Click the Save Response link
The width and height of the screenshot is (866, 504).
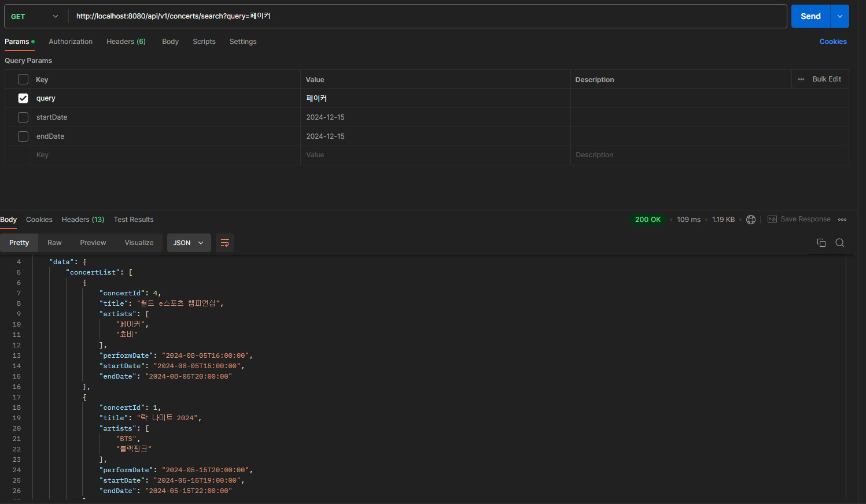pyautogui.click(x=805, y=219)
